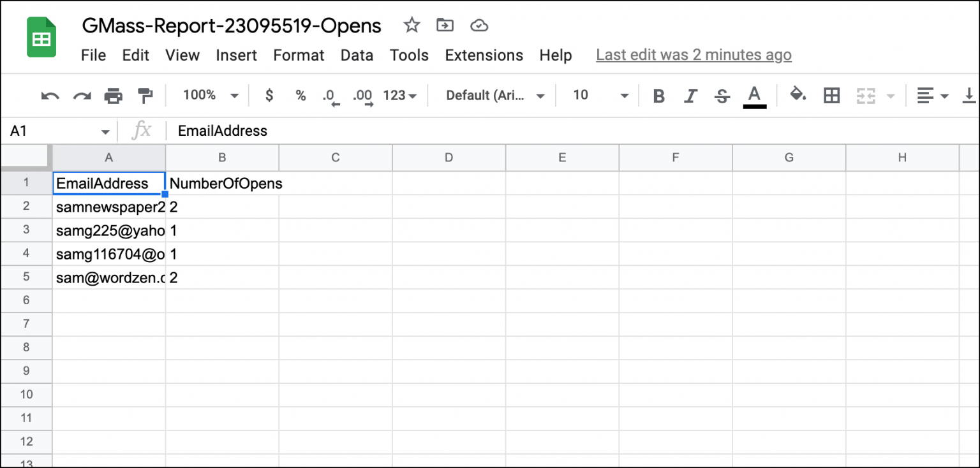
Task: Select cell B2 containing the value 2
Action: [222, 207]
